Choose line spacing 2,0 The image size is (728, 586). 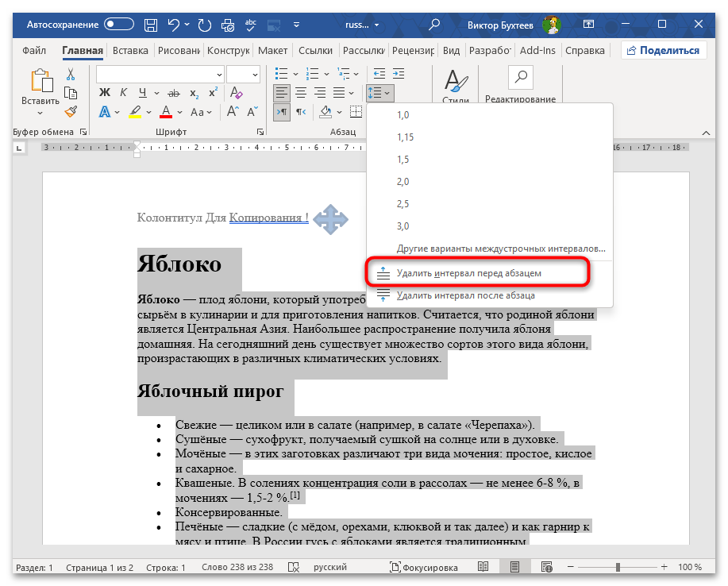[490, 182]
